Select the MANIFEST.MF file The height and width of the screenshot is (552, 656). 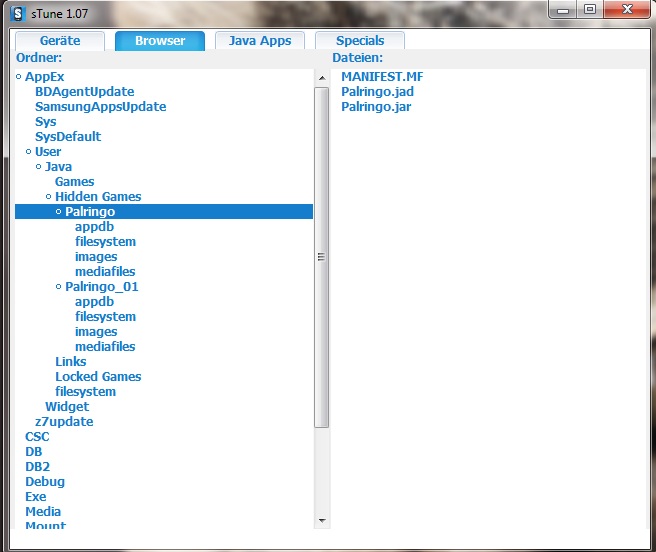point(382,77)
